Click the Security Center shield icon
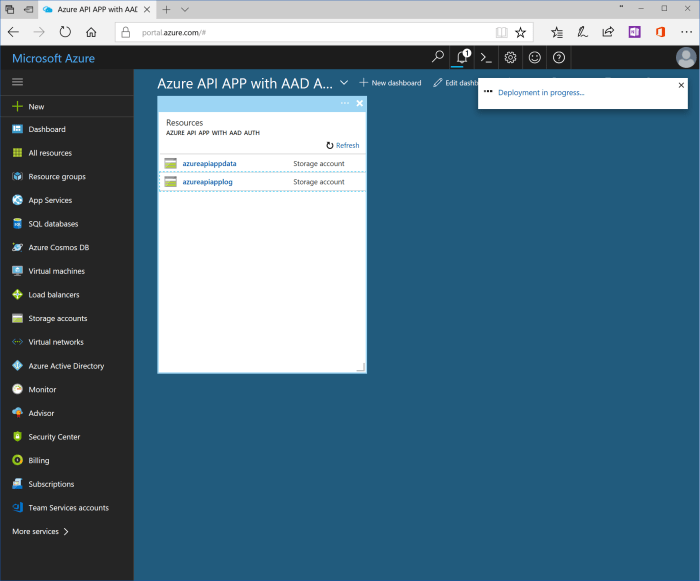The height and width of the screenshot is (581, 700). 17,436
